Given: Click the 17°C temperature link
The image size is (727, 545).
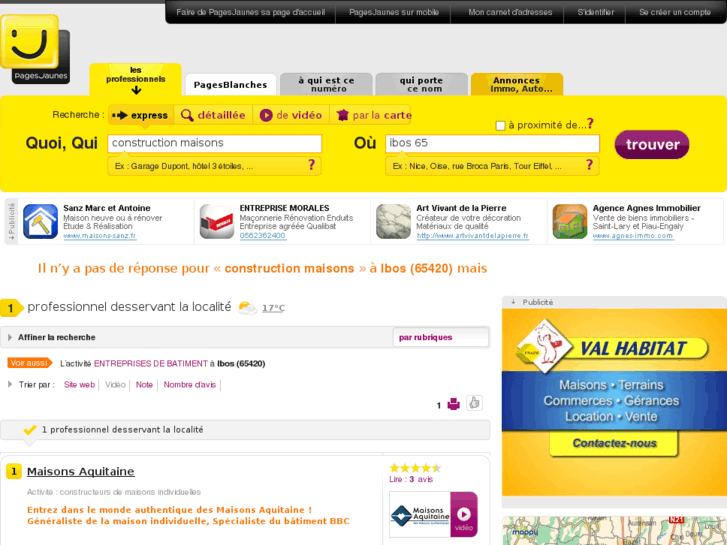Looking at the screenshot, I should 274,308.
